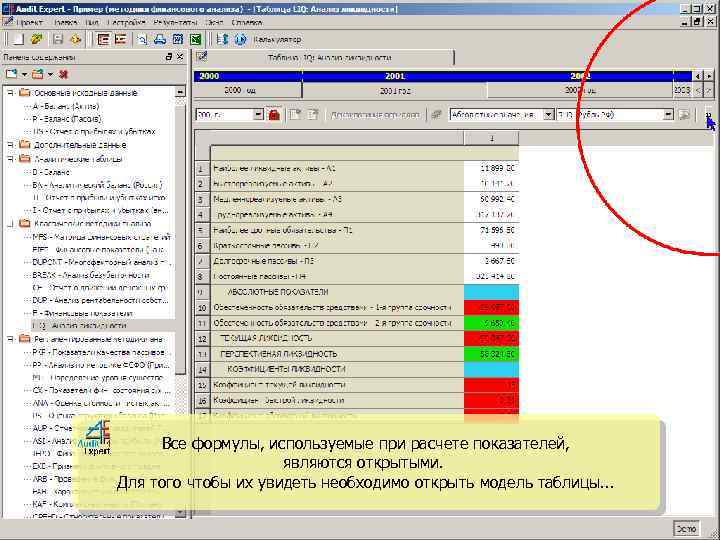
Task: Open the Справка menu
Action: coord(247,22)
